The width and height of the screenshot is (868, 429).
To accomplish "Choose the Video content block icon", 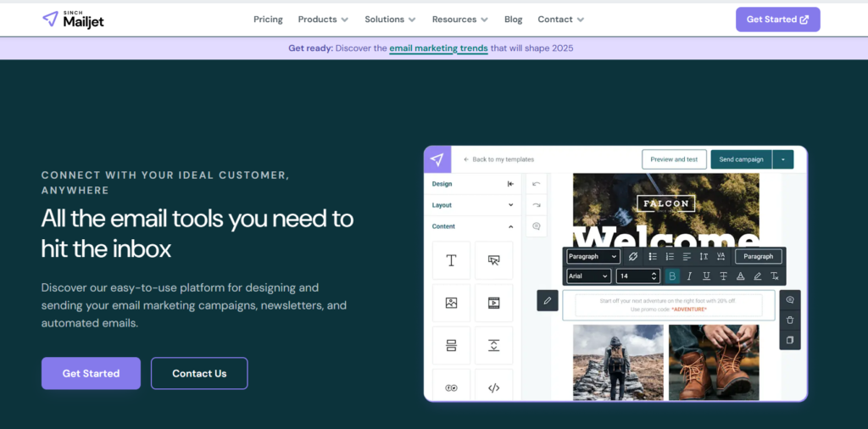I will [x=493, y=303].
